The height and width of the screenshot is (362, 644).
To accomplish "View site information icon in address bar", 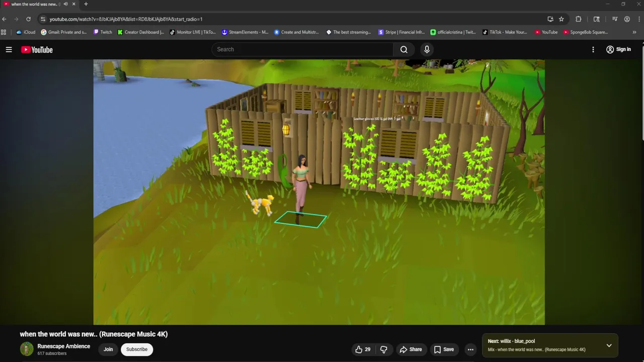I will click(x=43, y=19).
